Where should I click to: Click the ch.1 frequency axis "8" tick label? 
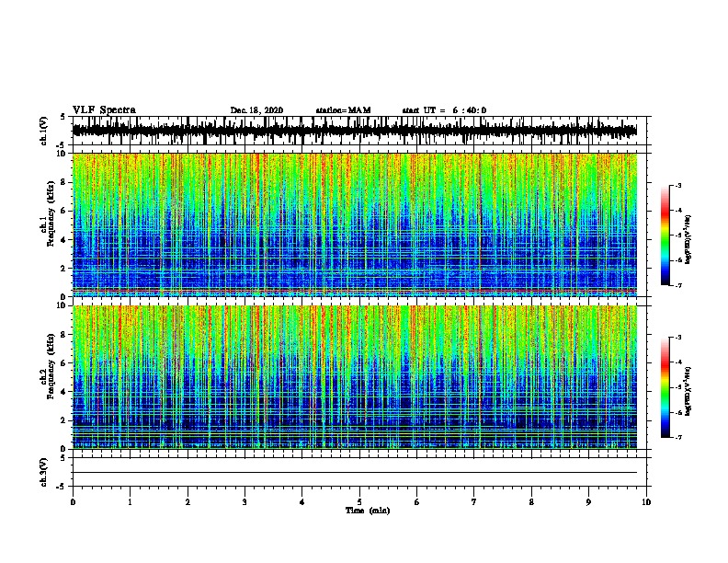tap(63, 182)
